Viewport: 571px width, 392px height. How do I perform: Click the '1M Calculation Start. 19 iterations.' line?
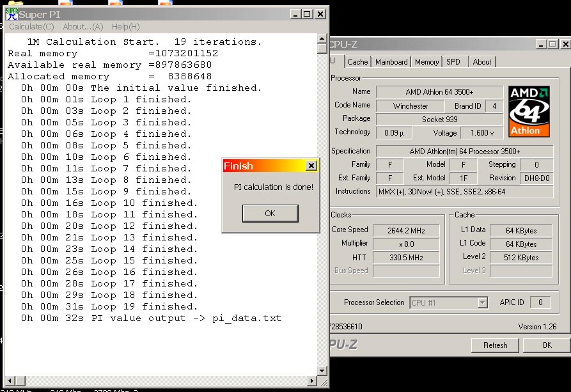point(145,42)
